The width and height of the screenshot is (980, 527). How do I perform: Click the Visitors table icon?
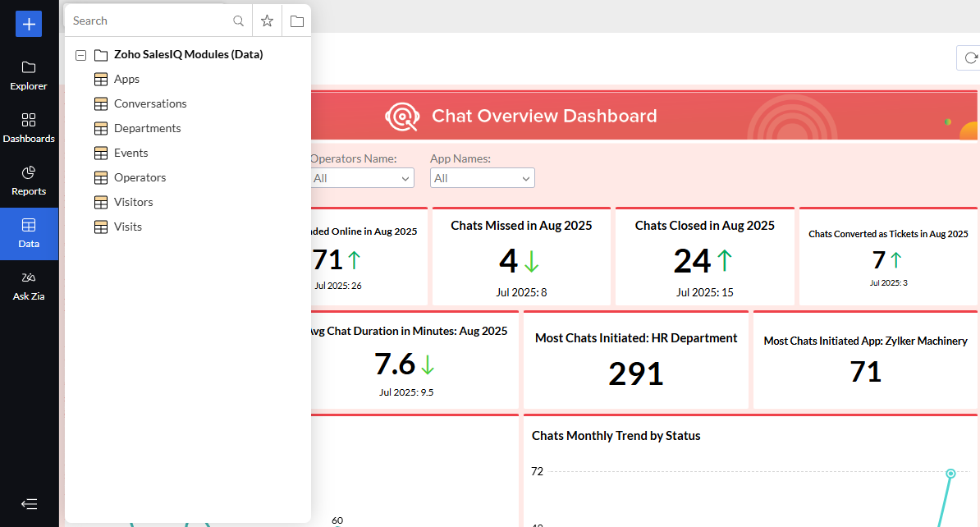[101, 203]
